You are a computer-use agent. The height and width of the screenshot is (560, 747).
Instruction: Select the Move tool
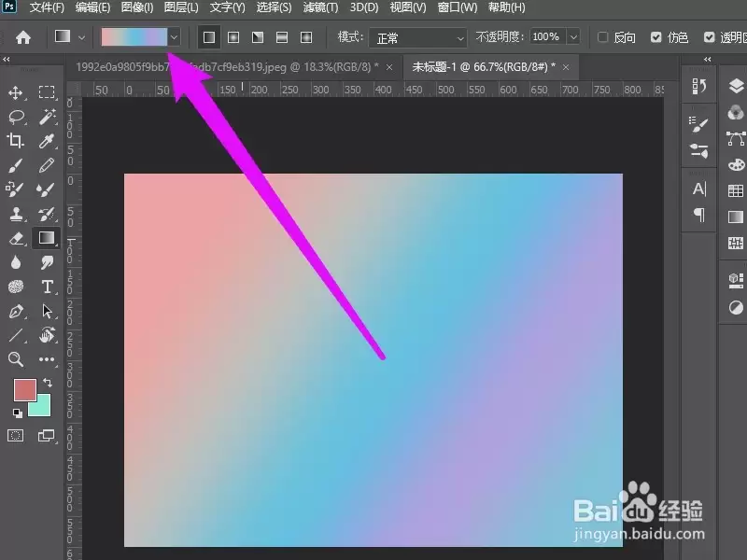pyautogui.click(x=16, y=91)
